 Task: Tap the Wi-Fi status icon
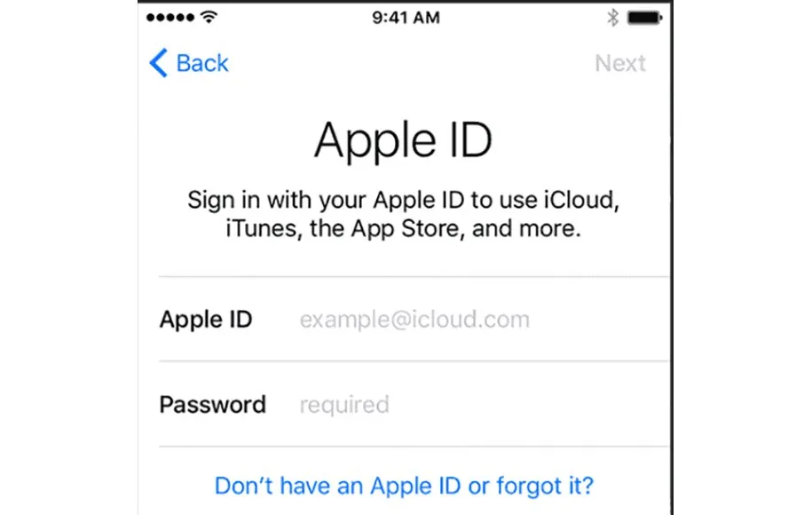click(209, 17)
